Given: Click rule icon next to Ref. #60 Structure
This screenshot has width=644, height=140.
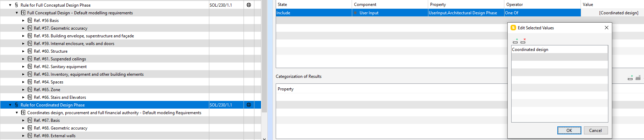Looking at the screenshot, I should pyautogui.click(x=30, y=51).
